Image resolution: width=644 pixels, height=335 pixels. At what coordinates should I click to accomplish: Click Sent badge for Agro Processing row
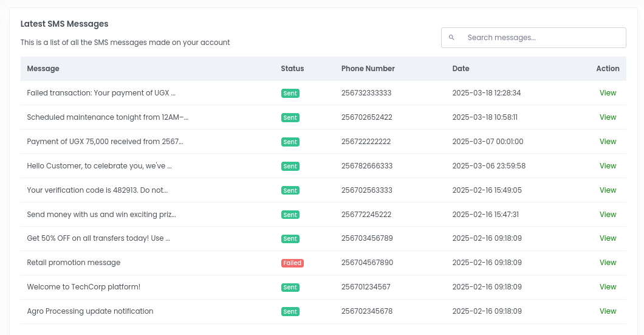(290, 311)
